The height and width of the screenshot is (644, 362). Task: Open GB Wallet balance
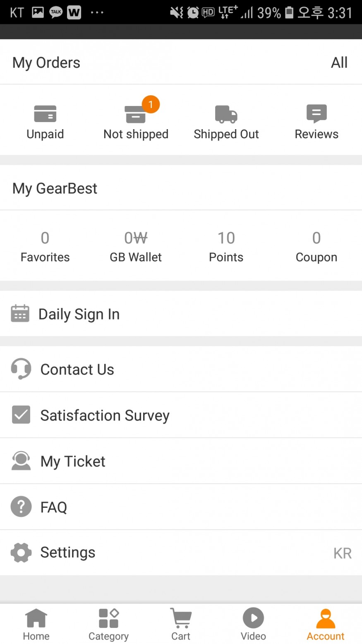(136, 247)
